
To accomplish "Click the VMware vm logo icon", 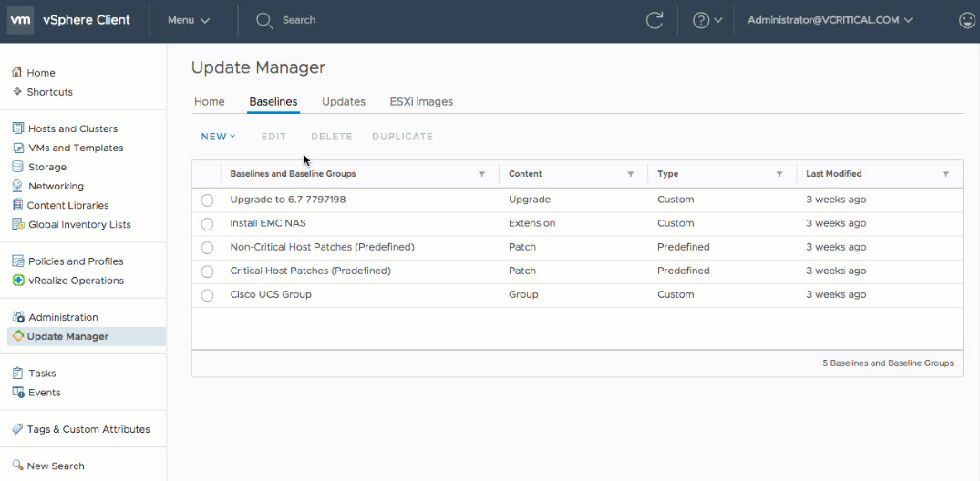I will click(20, 20).
